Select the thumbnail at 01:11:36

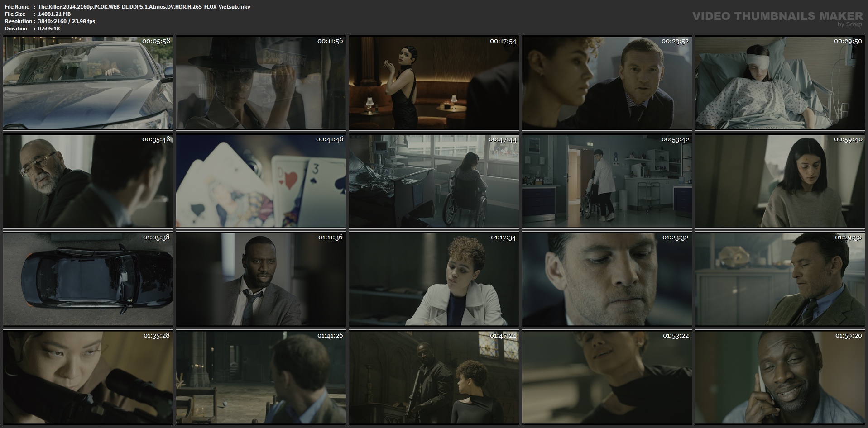click(x=261, y=279)
